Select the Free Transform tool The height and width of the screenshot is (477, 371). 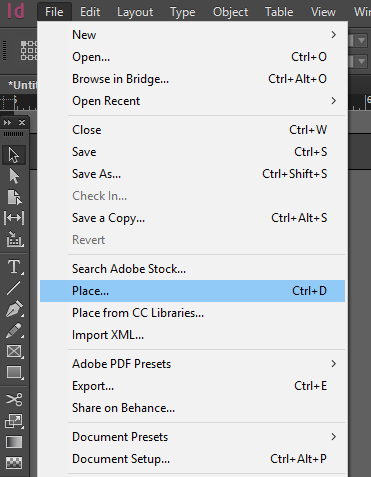click(x=14, y=421)
